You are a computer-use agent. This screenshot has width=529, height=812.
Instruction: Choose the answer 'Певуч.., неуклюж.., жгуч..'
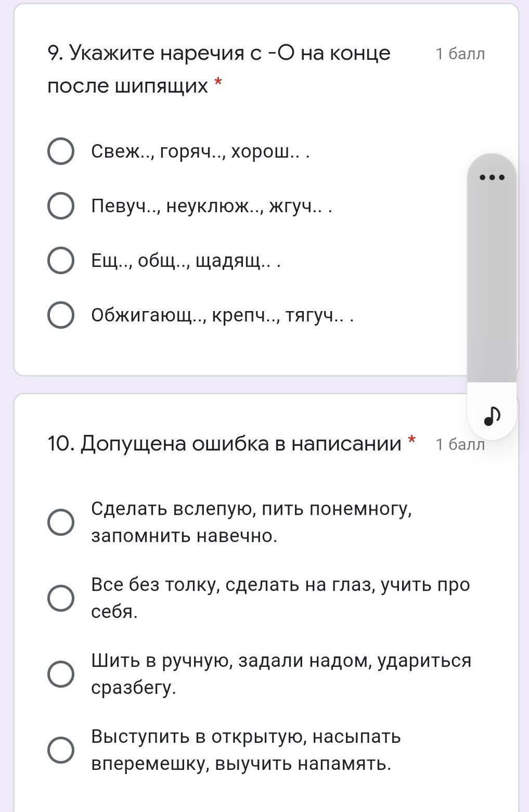coord(61,206)
